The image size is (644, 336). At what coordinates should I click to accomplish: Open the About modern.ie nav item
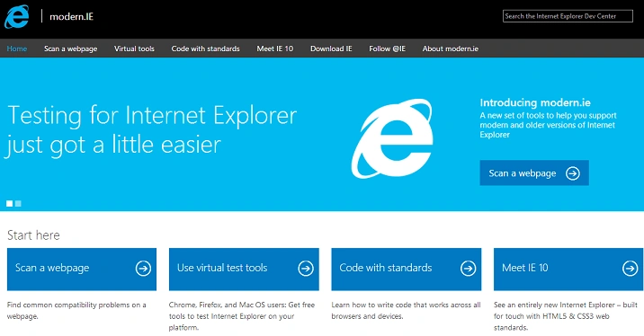coord(451,49)
